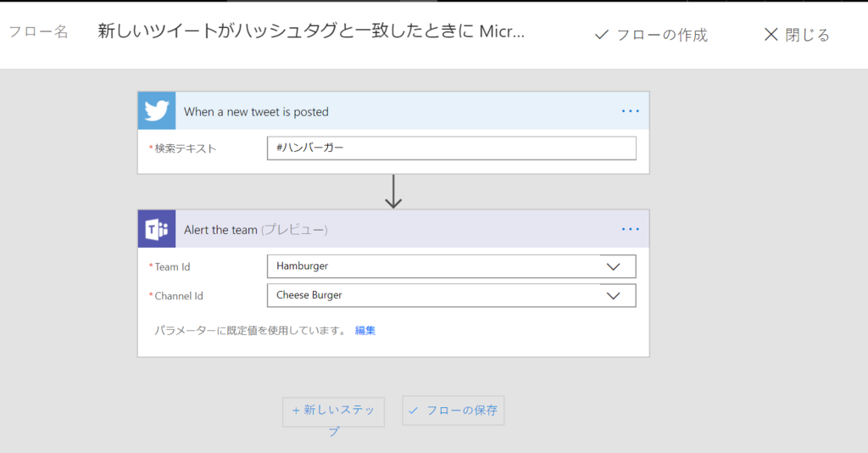Open the tweet trigger's ellipsis menu
868x453 pixels.
630,111
